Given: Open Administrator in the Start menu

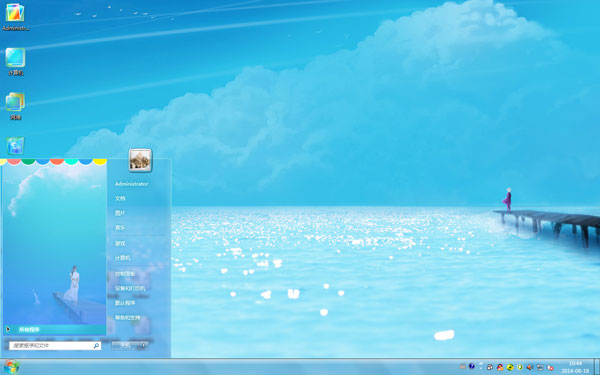Looking at the screenshot, I should 131,184.
